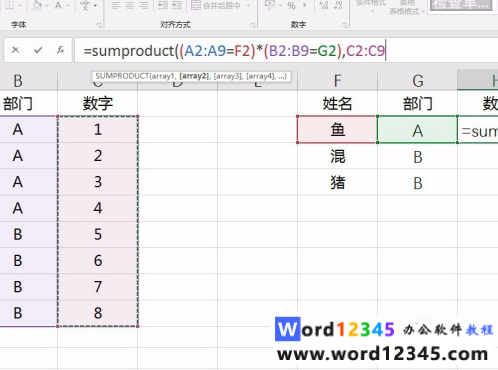This screenshot has height=370, width=498.
Task: Click the 合并后居中 merge button
Action: (216, 5)
